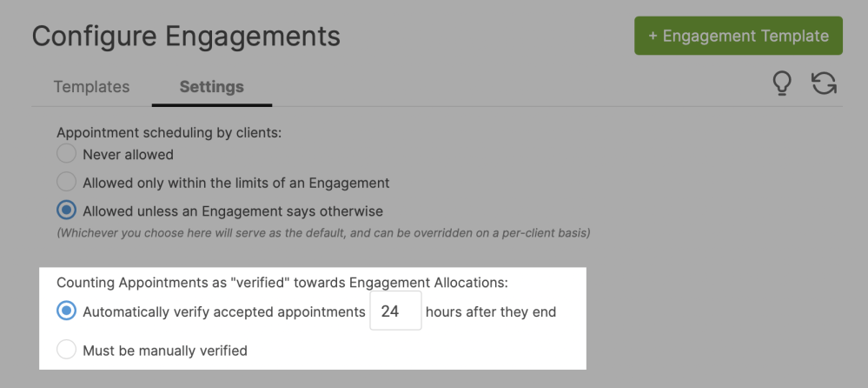This screenshot has height=388, width=868.
Task: Click the "Allowed only within the limits" label text
Action: click(235, 183)
